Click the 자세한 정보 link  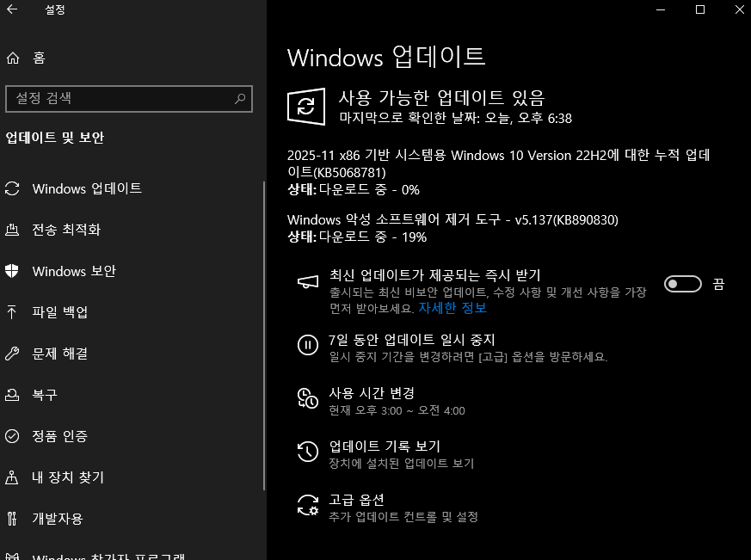click(x=452, y=308)
